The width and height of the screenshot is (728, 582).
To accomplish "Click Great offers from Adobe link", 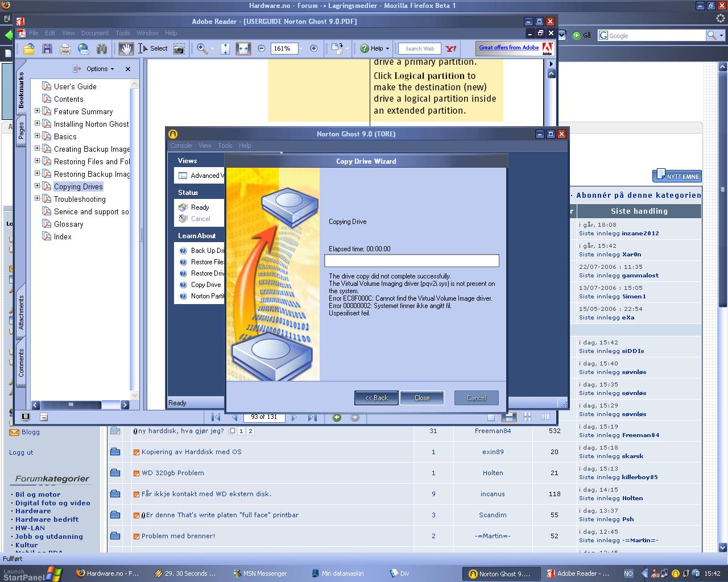I will click(x=509, y=48).
